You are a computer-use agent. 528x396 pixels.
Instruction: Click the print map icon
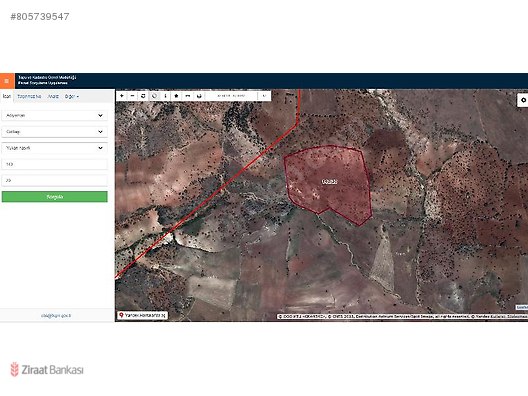coord(199,96)
